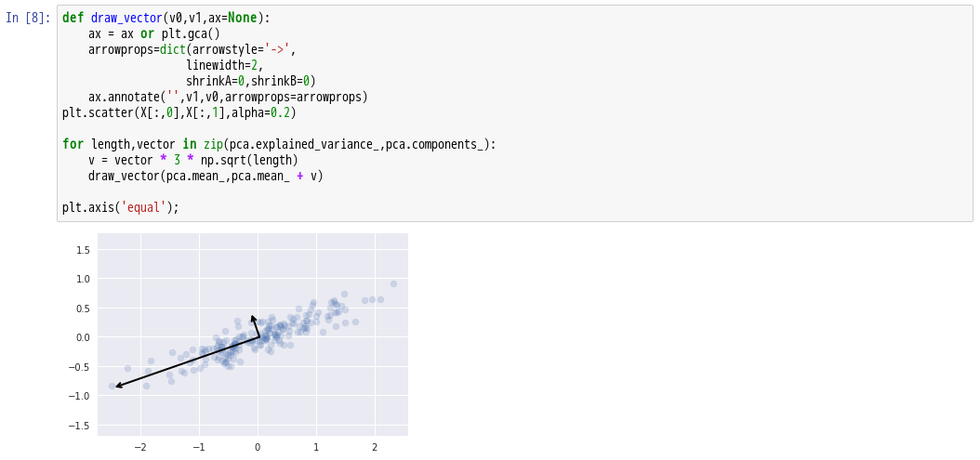980x460 pixels.
Task: Click the shrinkA=0,shrinkB=0 line
Action: tap(250, 81)
